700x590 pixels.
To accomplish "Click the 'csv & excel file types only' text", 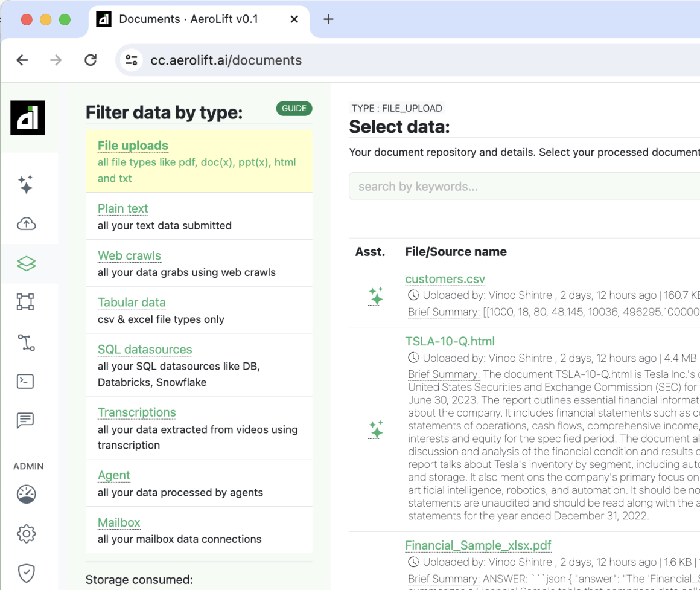I will [x=161, y=320].
